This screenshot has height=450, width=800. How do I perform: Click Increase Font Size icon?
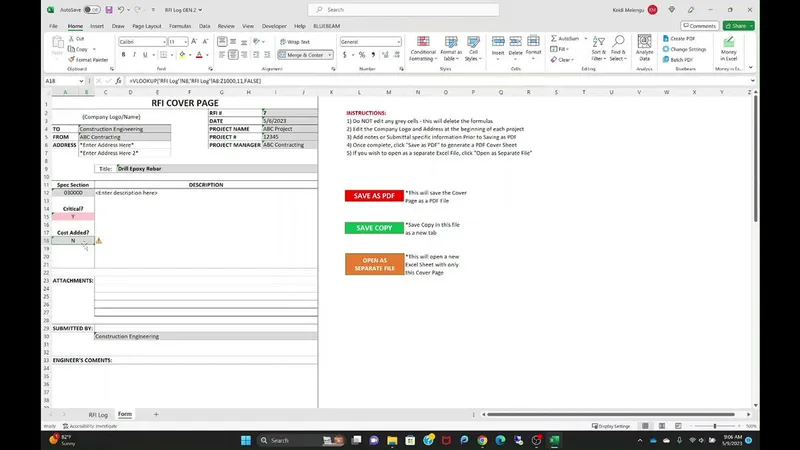194,42
